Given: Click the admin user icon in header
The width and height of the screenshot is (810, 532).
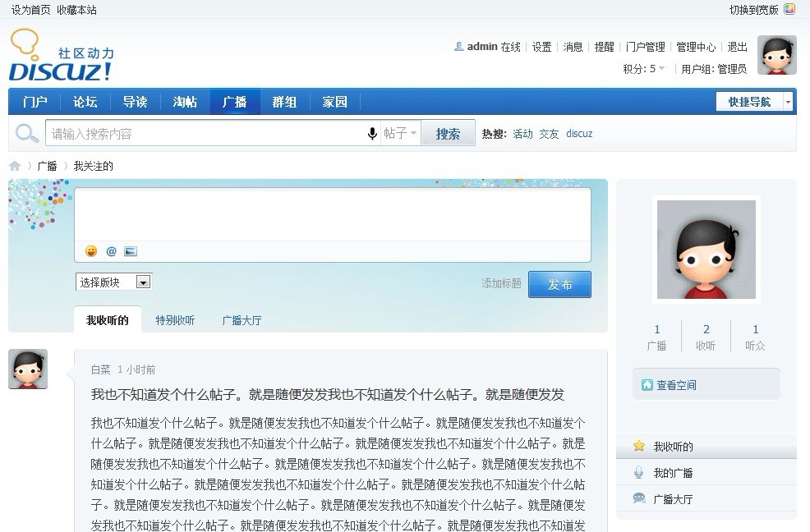Looking at the screenshot, I should click(x=458, y=47).
